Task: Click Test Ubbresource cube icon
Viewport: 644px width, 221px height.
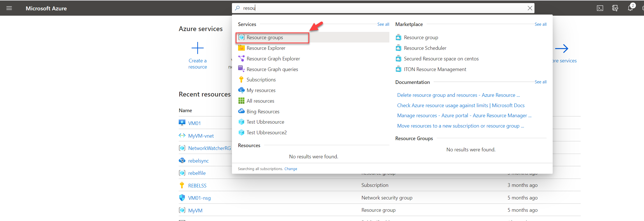Action: (x=241, y=122)
